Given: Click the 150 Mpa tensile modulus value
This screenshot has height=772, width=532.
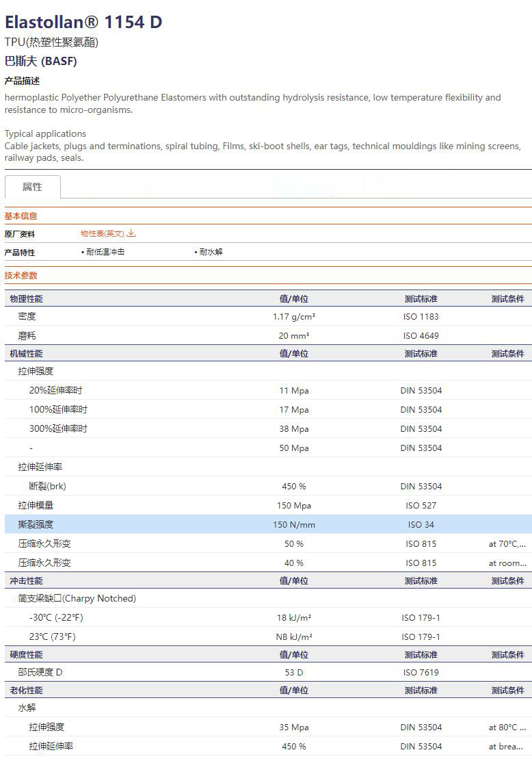Looking at the screenshot, I should [294, 506].
